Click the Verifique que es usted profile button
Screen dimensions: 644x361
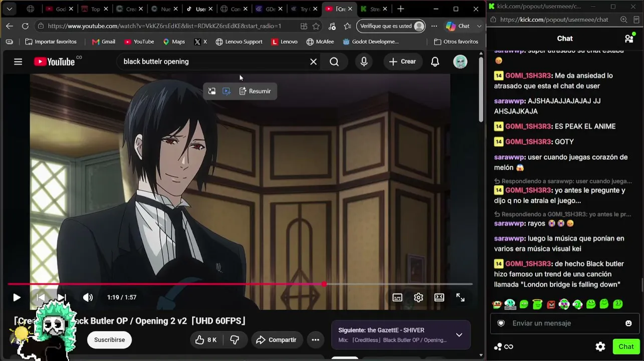(x=391, y=26)
